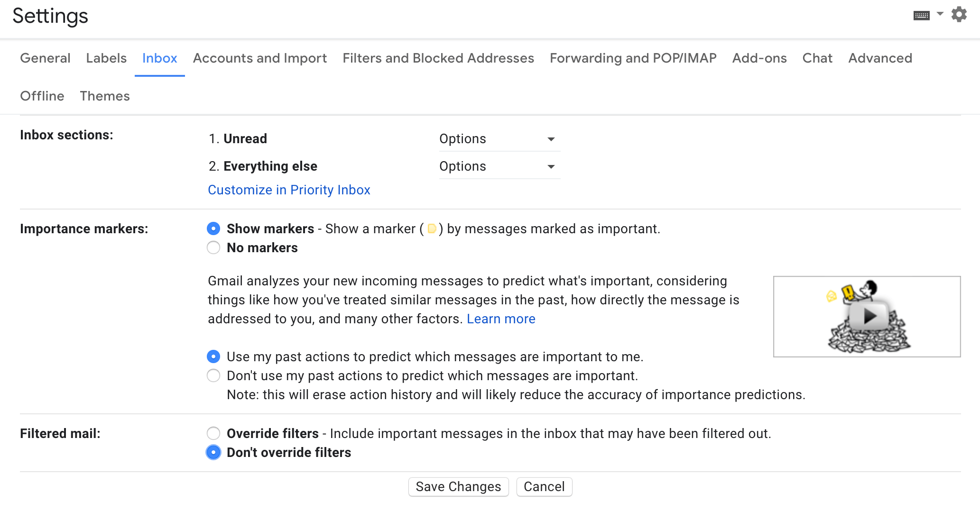This screenshot has height=511, width=980.
Task: Open the settings gear menu
Action: 959,15
